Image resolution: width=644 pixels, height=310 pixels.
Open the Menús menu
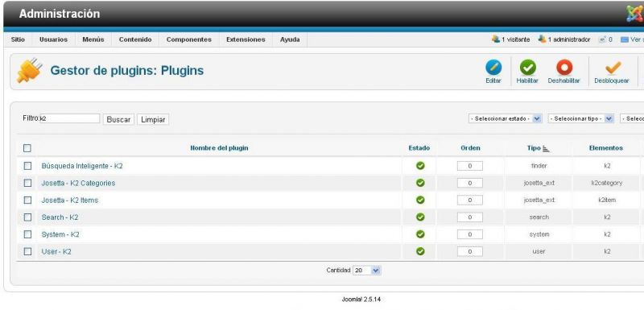pos(93,39)
